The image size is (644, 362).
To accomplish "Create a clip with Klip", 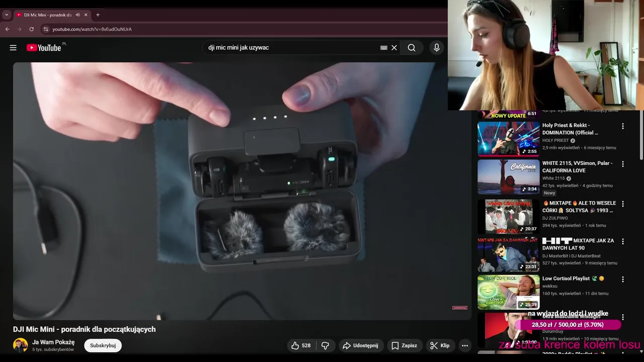I will (440, 345).
